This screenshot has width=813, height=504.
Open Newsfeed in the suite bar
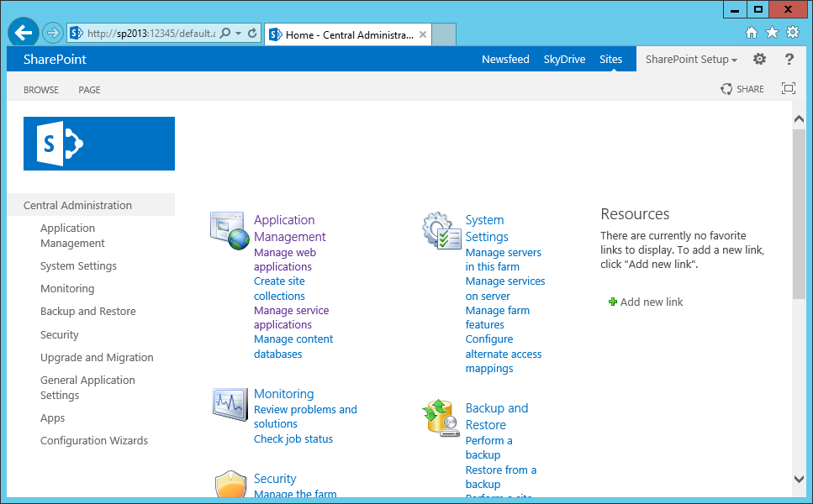pyautogui.click(x=505, y=59)
